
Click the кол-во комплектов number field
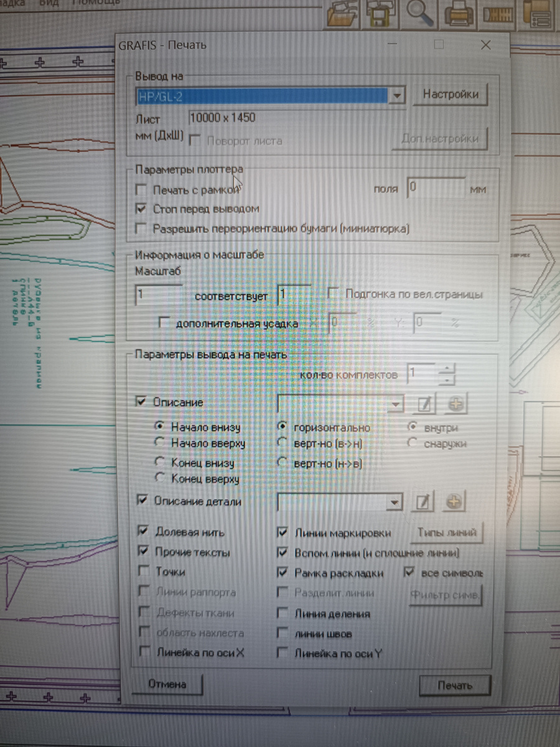click(x=422, y=374)
